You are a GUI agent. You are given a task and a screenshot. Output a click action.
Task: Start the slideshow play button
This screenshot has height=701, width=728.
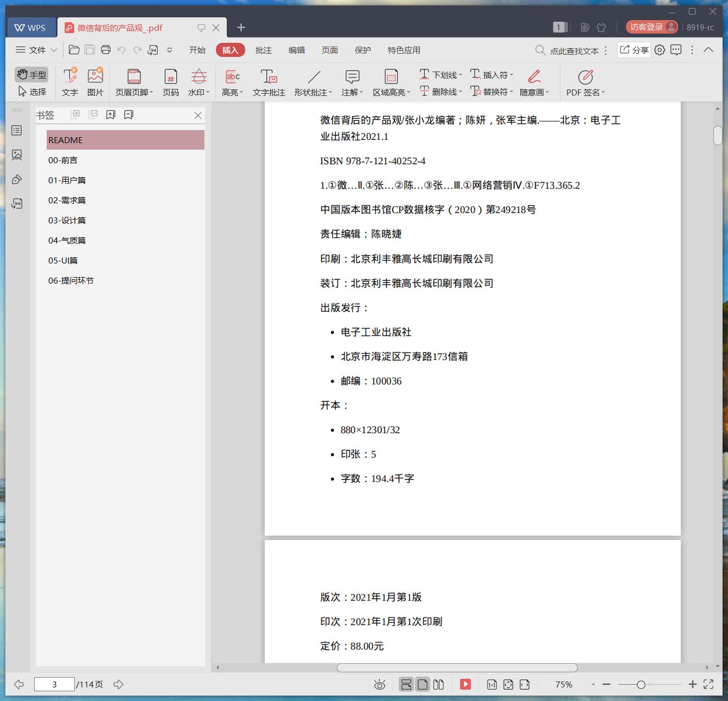pos(465,684)
